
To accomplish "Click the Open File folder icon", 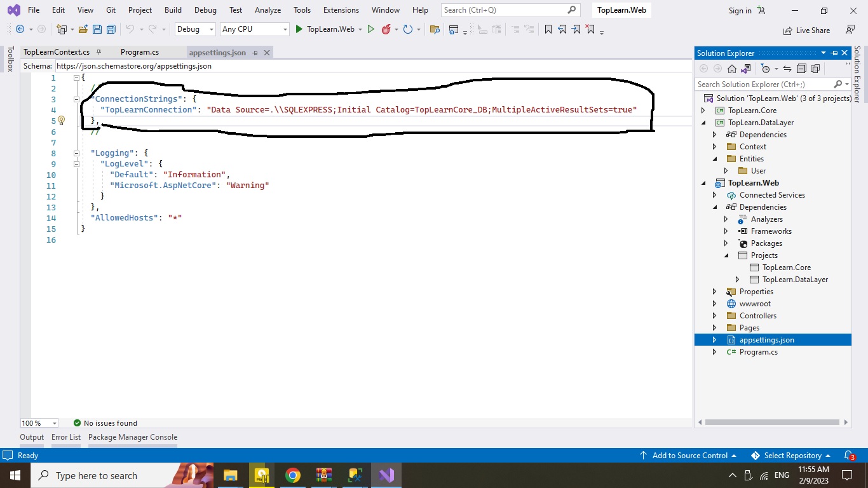I will tap(83, 29).
